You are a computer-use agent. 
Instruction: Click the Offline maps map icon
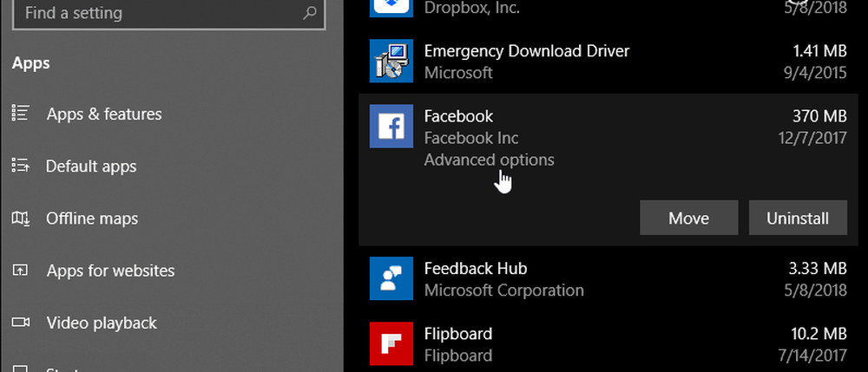pyautogui.click(x=20, y=218)
